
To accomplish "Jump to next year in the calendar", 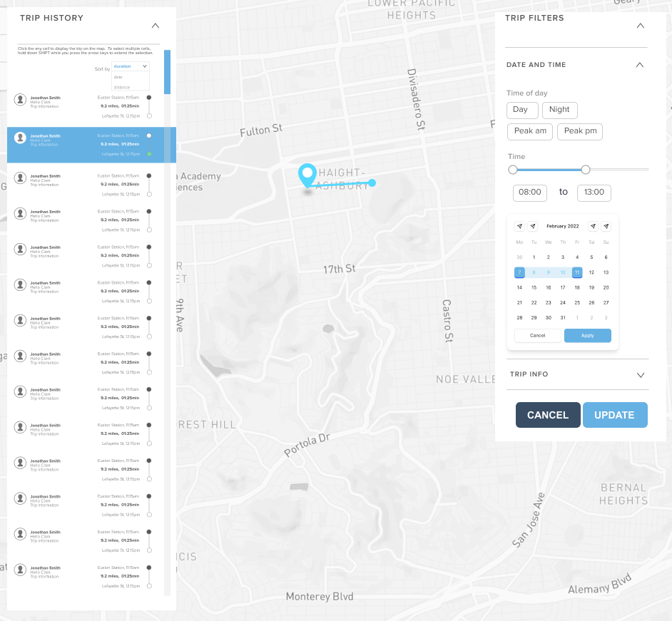I will click(606, 226).
